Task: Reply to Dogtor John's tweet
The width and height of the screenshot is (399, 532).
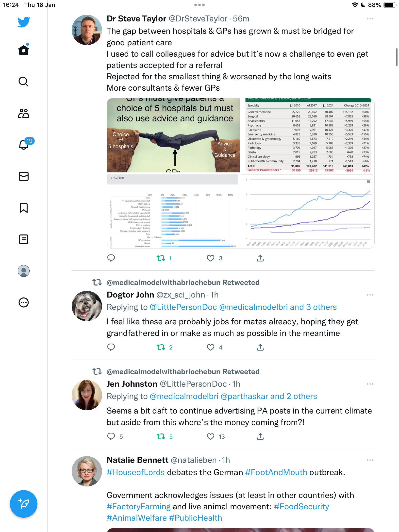Action: (111, 347)
